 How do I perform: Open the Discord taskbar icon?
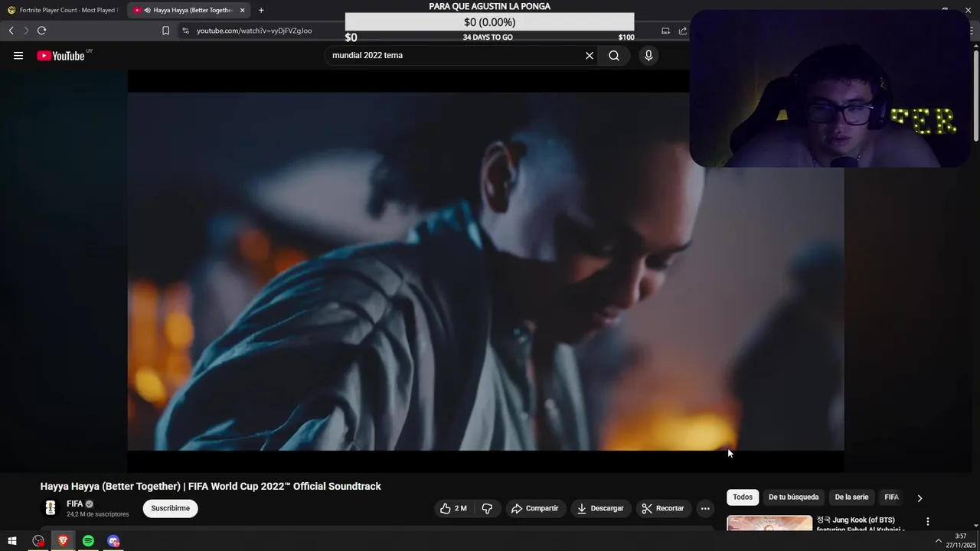point(113,541)
